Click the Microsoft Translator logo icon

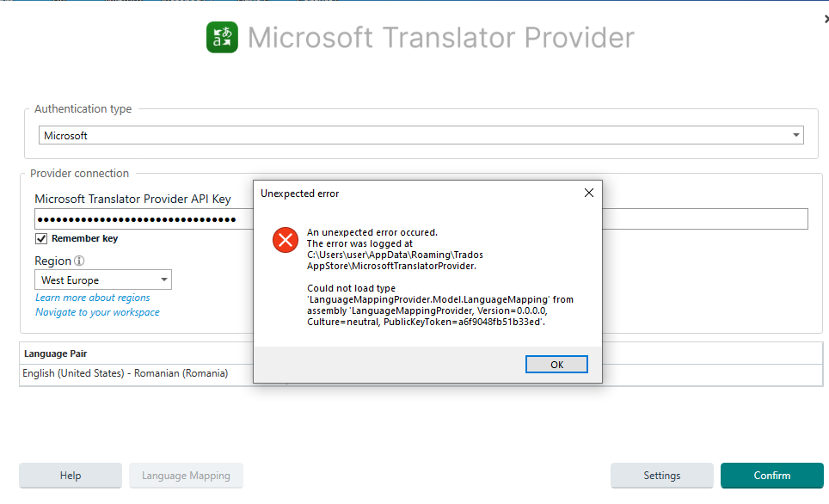click(x=222, y=37)
